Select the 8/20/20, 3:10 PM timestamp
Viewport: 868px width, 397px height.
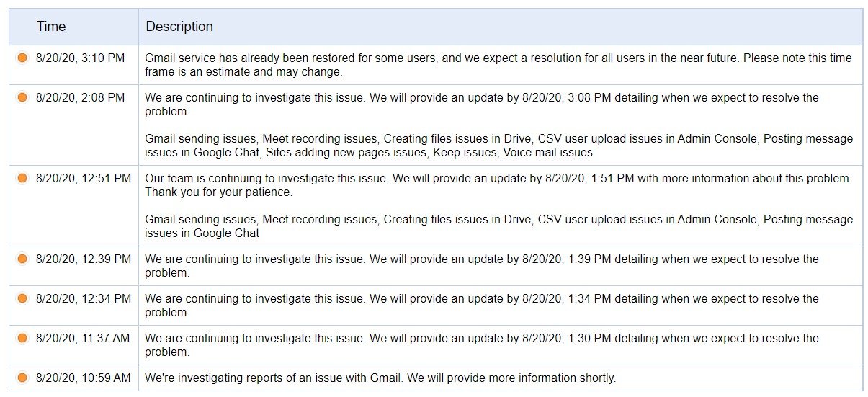tap(80, 58)
